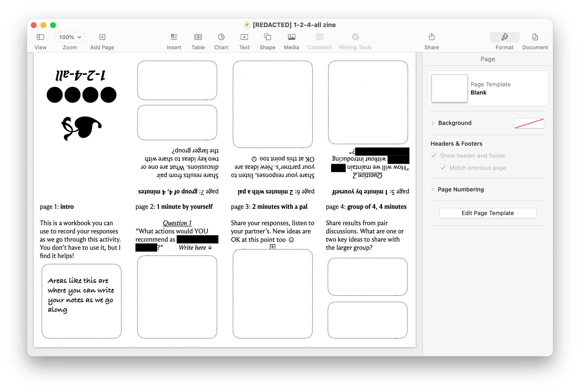
Task: Open the Background fill color well
Action: coord(529,123)
